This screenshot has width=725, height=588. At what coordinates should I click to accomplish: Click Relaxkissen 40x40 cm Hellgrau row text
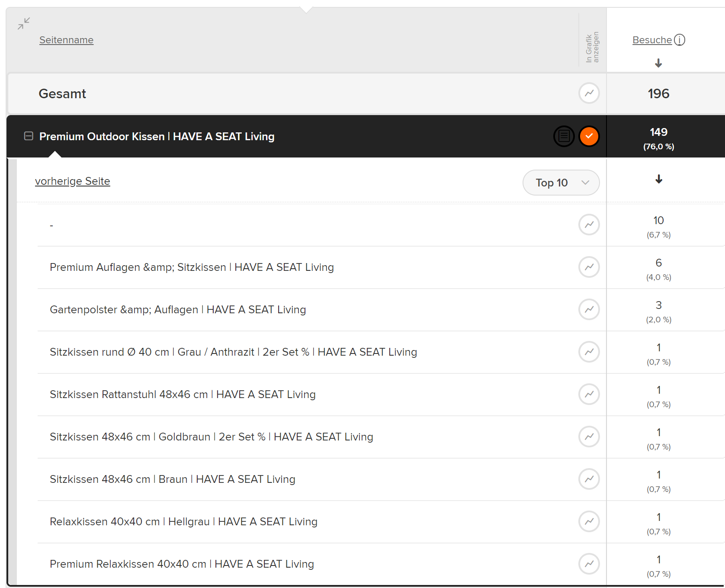pyautogui.click(x=183, y=521)
